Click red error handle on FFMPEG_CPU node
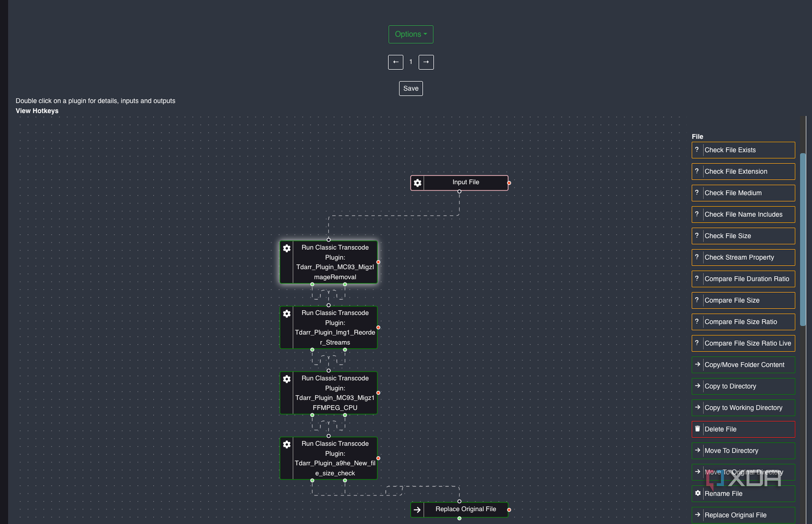This screenshot has height=524, width=812. pyautogui.click(x=378, y=393)
